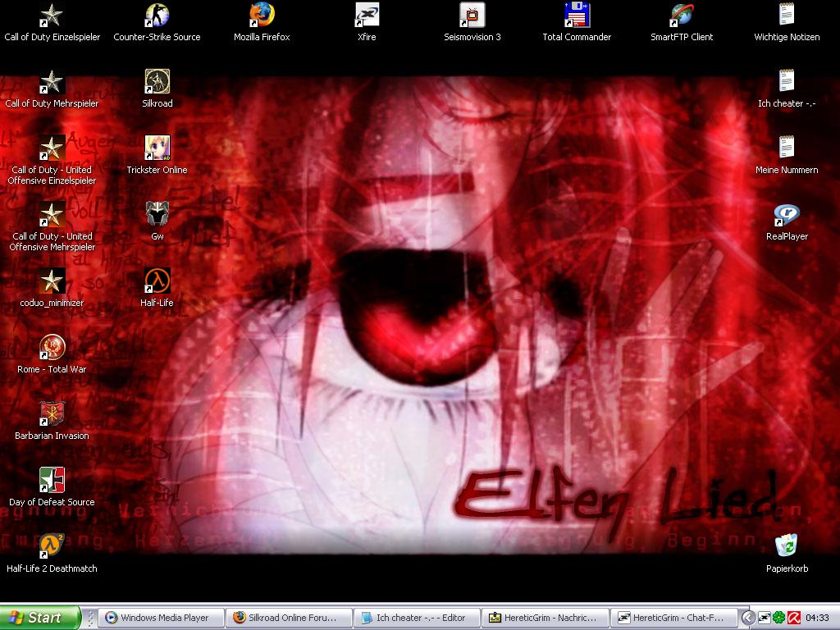Click the SmartFTP Client shortcut
This screenshot has width=840, height=630.
coord(682,16)
